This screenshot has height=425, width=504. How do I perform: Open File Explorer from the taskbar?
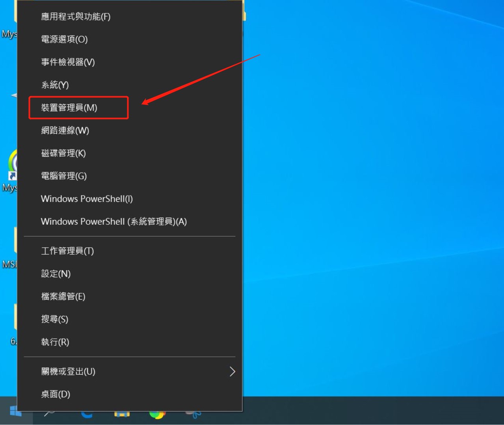(122, 414)
